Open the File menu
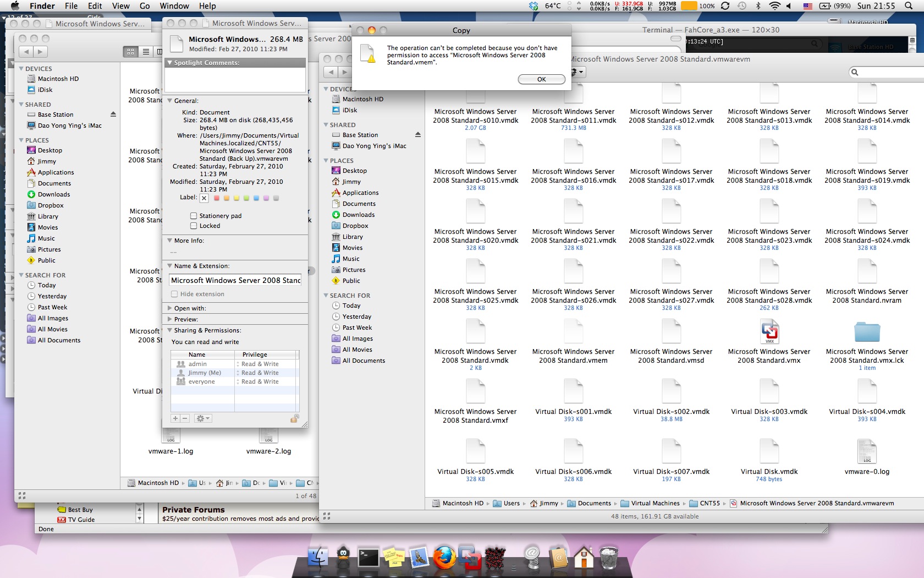Image resolution: width=924 pixels, height=578 pixels. [71, 6]
